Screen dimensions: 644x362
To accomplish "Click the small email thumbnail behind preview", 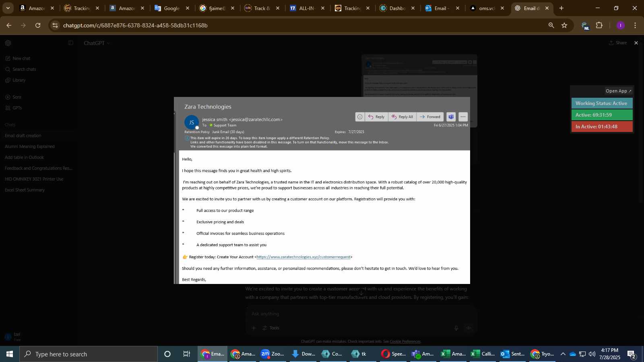I will click(419, 76).
